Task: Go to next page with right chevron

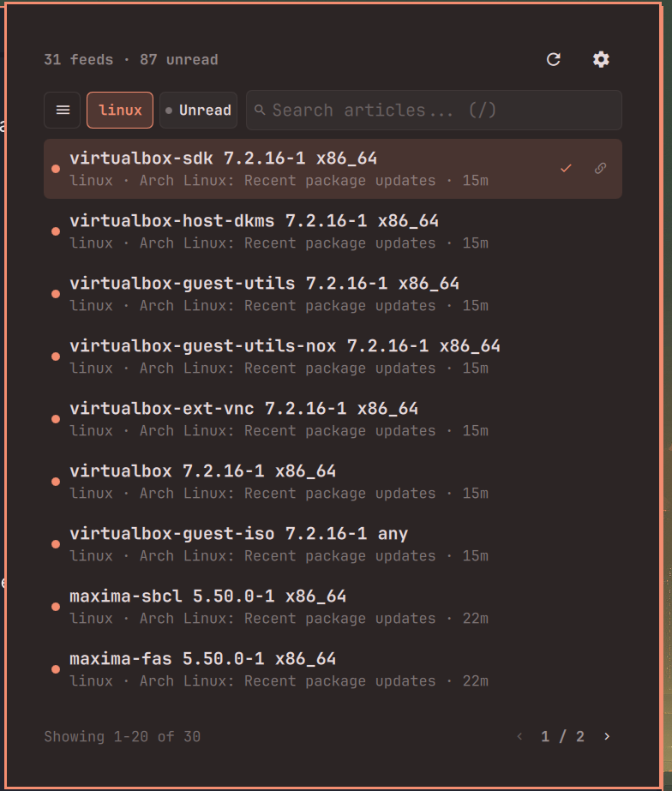Action: coord(607,736)
